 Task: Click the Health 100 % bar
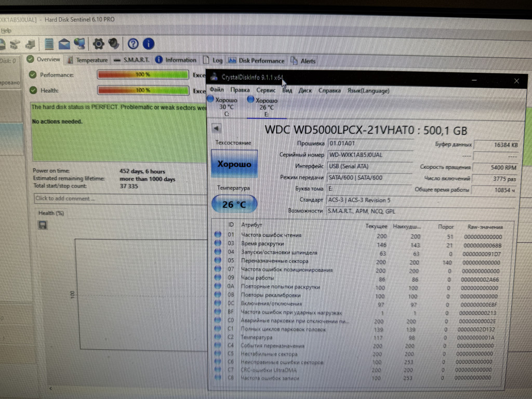point(143,90)
